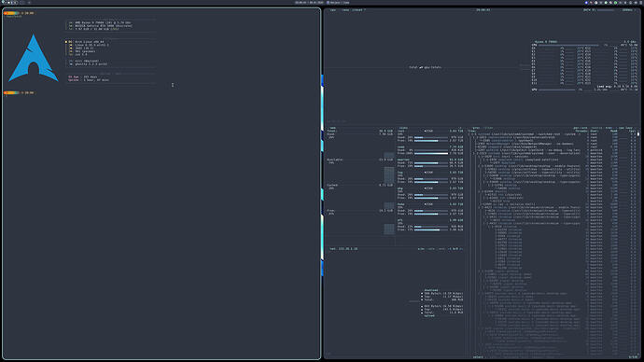
Task: Click the total CPU usage bar
Action: pos(568,45)
